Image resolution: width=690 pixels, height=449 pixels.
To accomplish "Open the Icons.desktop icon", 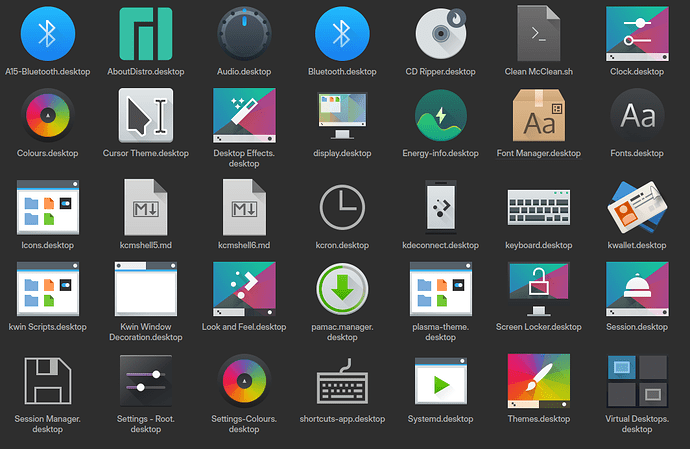I will coord(48,207).
